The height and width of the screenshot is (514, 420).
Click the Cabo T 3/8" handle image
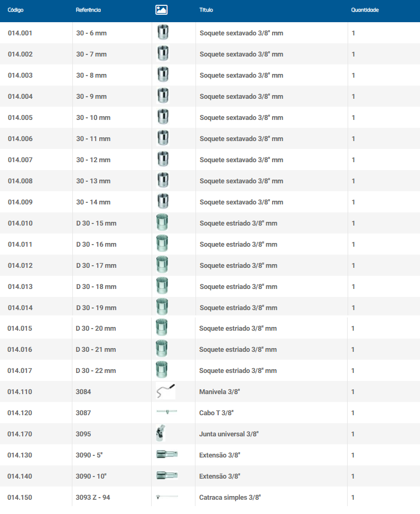tap(166, 412)
